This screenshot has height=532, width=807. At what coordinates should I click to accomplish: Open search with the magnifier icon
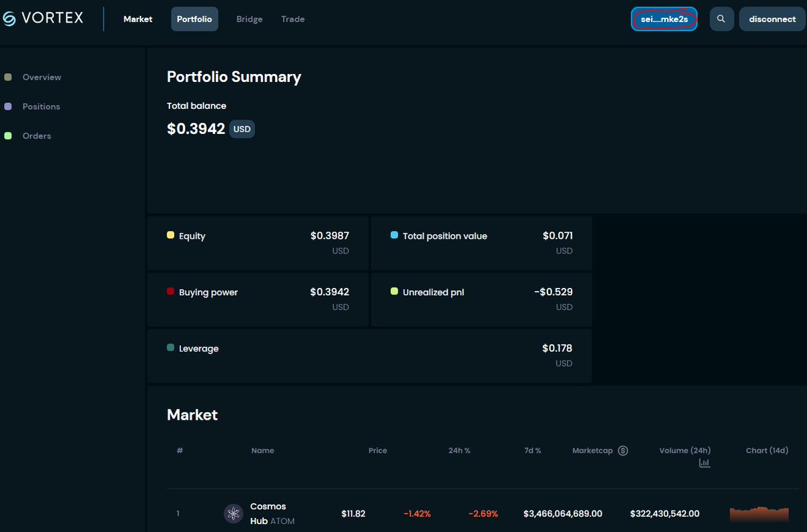(722, 19)
